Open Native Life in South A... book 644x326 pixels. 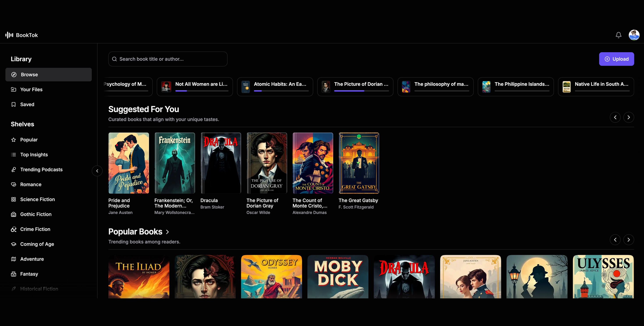click(x=596, y=87)
